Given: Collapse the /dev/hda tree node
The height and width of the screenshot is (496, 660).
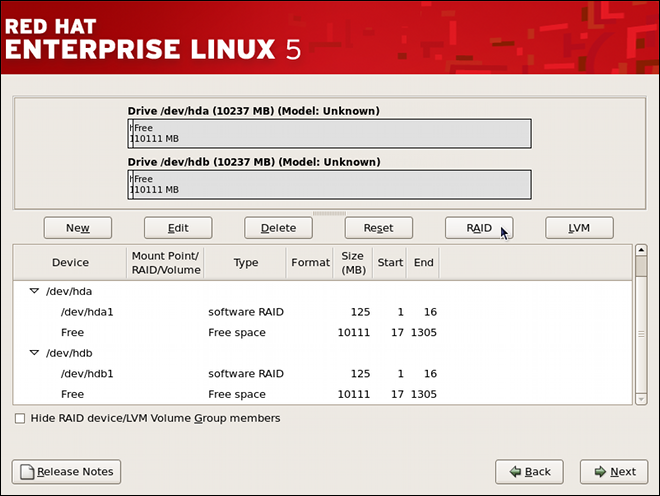Looking at the screenshot, I should coord(34,291).
